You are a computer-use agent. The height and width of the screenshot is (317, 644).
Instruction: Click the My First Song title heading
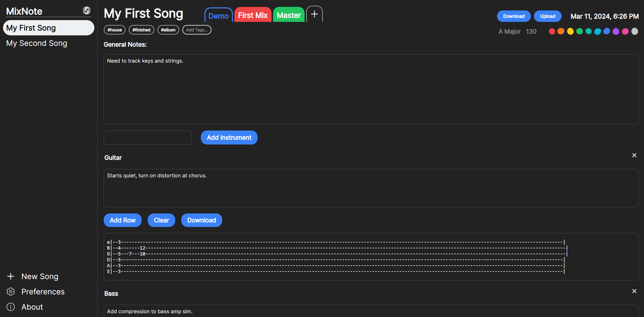144,13
